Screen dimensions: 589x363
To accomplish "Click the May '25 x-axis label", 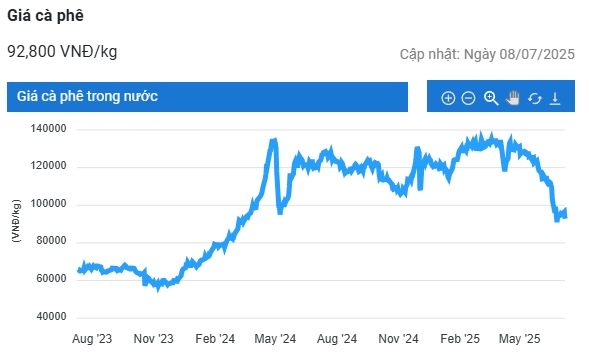I will [x=519, y=339].
